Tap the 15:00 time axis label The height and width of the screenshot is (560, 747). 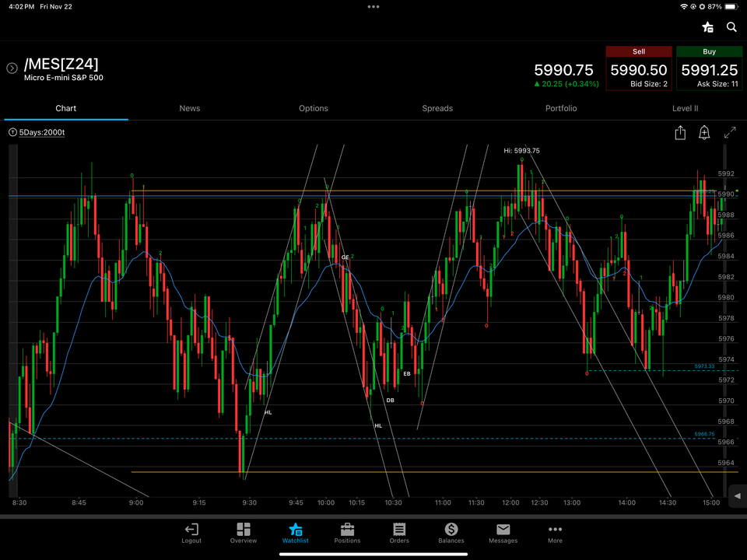tap(711, 502)
